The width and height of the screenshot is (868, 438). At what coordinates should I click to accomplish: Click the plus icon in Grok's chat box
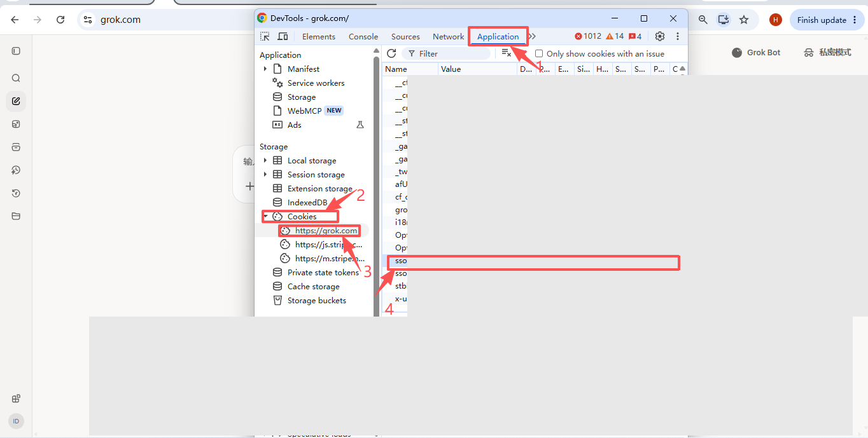point(250,186)
